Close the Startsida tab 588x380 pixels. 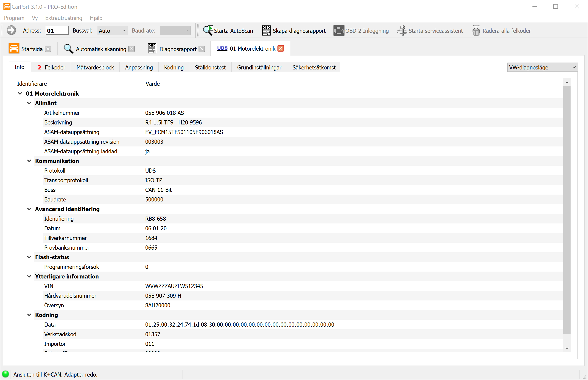pos(48,49)
